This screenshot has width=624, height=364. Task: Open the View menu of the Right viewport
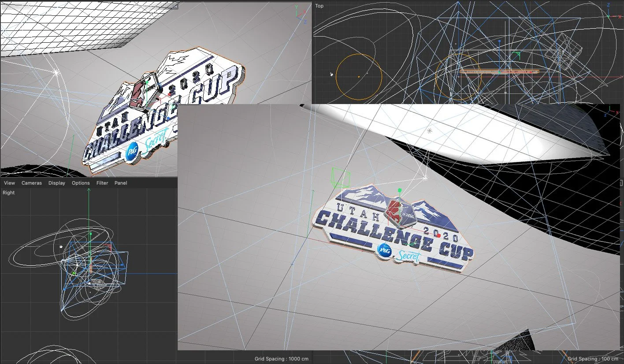click(9, 183)
